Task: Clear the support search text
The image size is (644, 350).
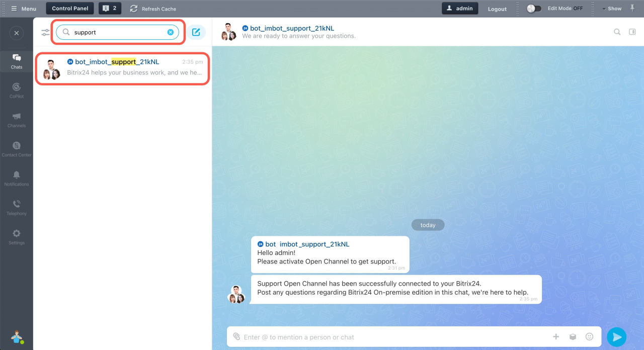Action: point(171,32)
